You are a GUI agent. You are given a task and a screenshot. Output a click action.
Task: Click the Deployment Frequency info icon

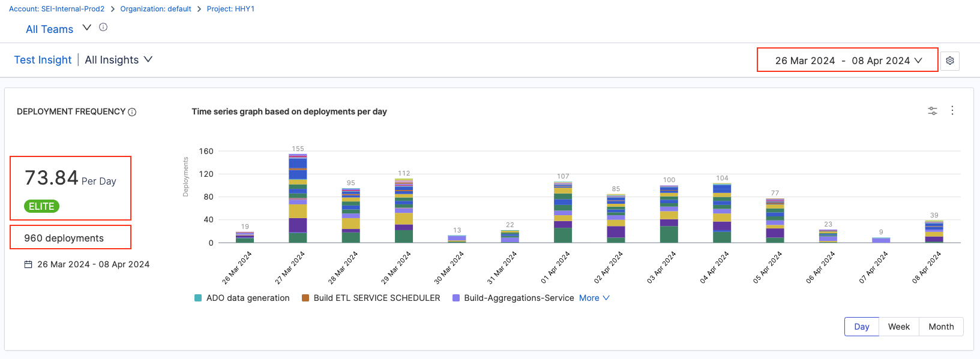(x=132, y=112)
